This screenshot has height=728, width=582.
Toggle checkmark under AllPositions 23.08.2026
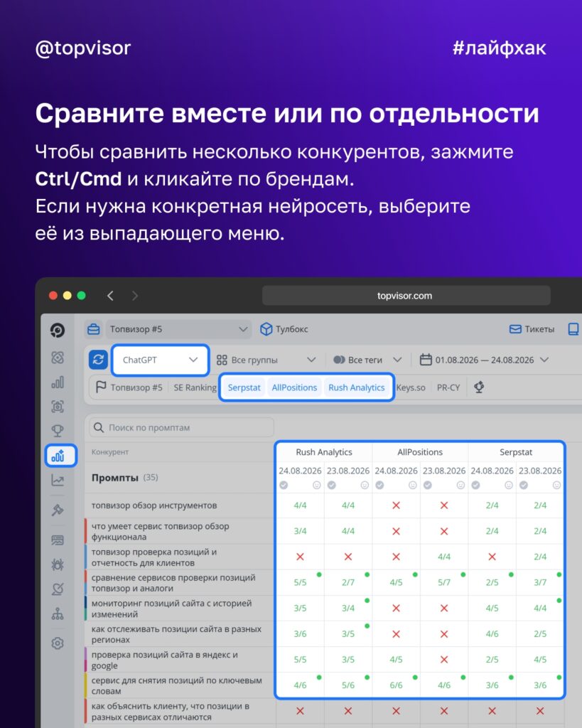point(428,485)
